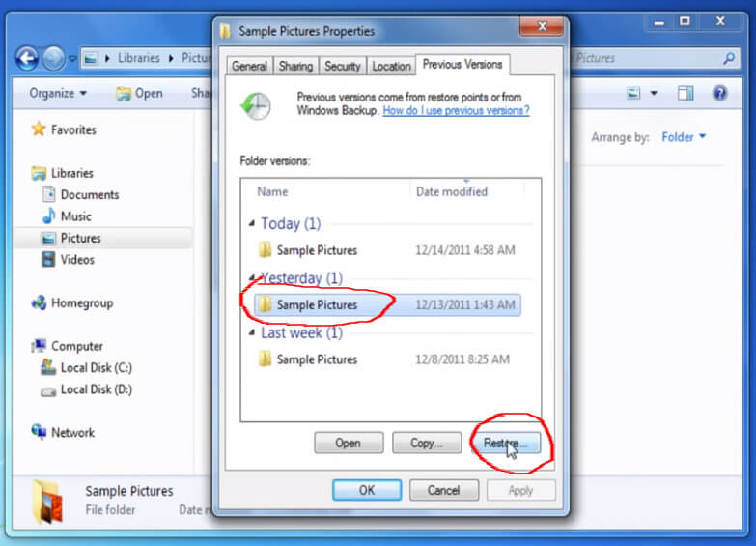
Task: Click the blue Help question icon
Action: [720, 93]
